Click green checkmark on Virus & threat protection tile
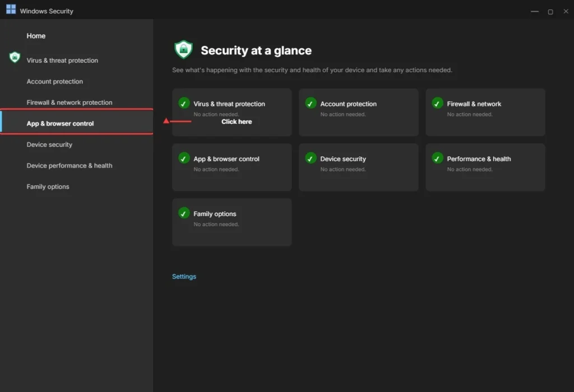 tap(184, 103)
